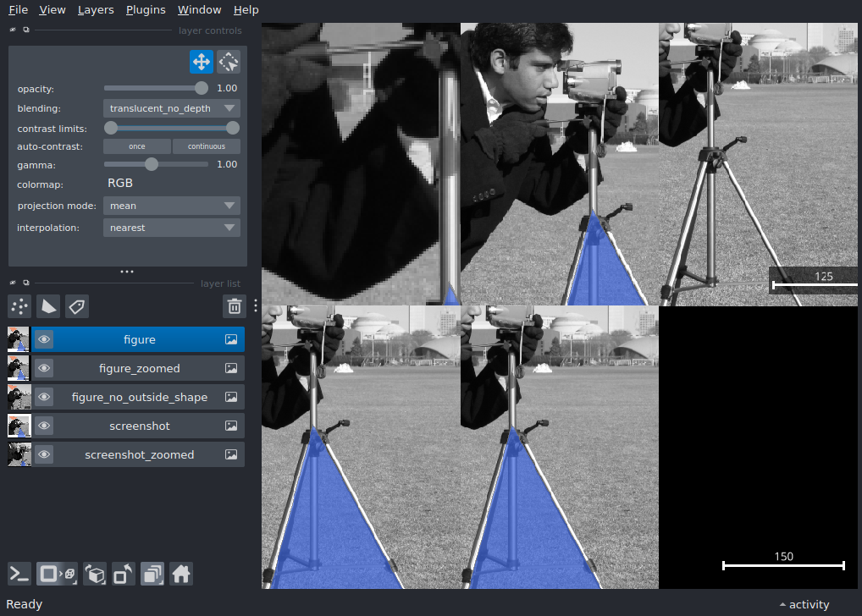Open the napari console
Image resolution: width=862 pixels, height=616 pixels.
19,574
